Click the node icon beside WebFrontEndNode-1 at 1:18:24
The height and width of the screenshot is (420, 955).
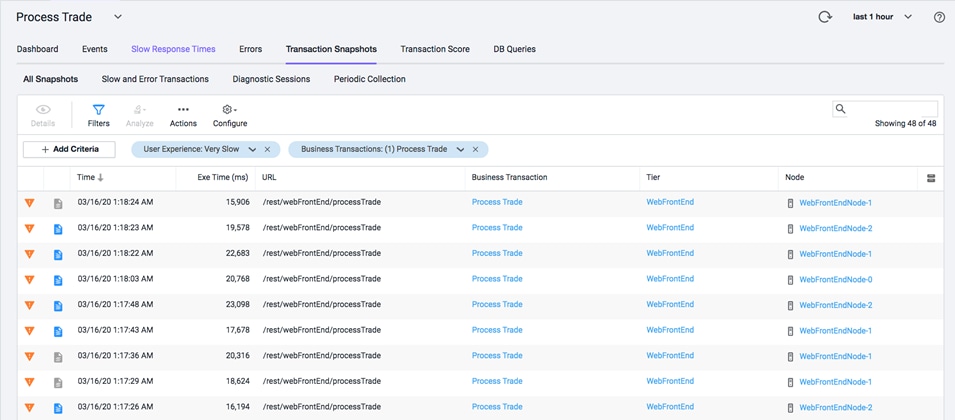[x=791, y=203]
